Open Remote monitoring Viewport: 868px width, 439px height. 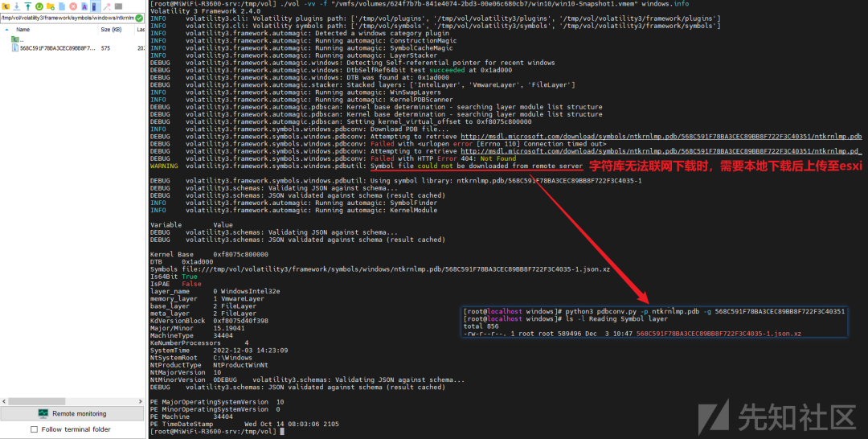72,413
